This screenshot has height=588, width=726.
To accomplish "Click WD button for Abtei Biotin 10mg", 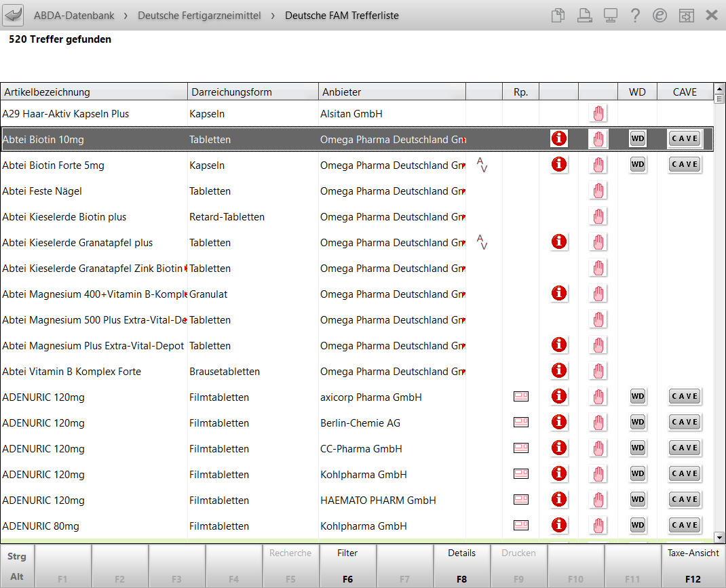I will point(637,139).
